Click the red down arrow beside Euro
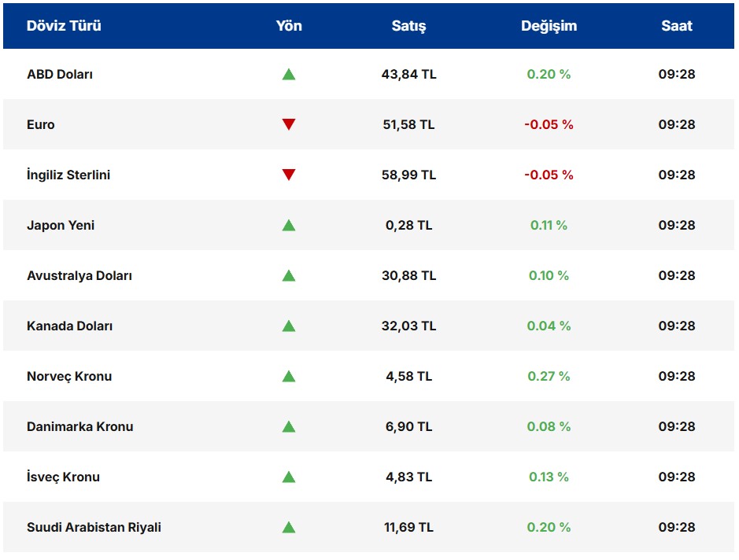The width and height of the screenshot is (739, 560). pos(290,124)
